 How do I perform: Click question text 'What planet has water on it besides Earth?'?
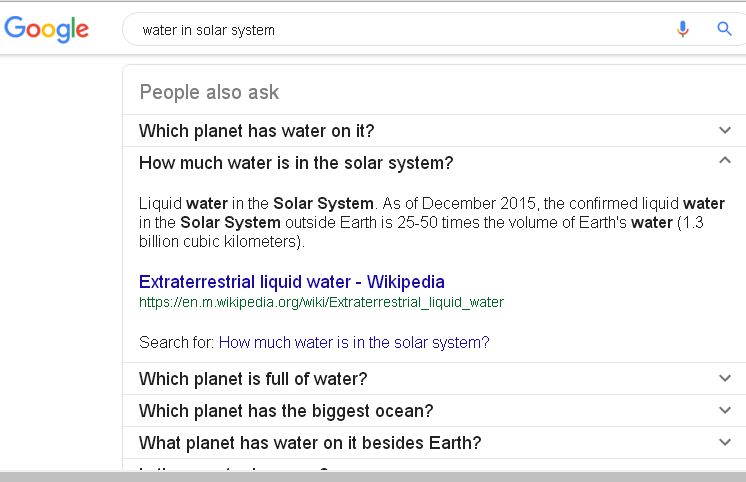coord(310,443)
